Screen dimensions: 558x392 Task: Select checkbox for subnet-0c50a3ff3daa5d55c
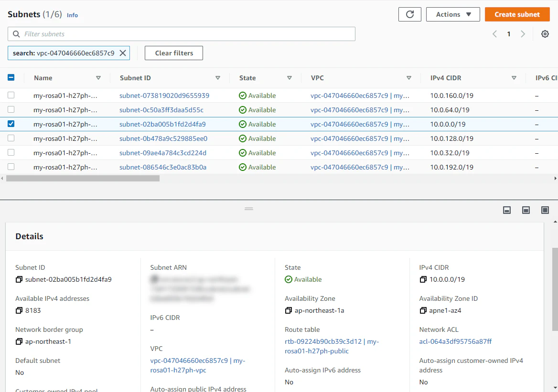click(x=11, y=109)
